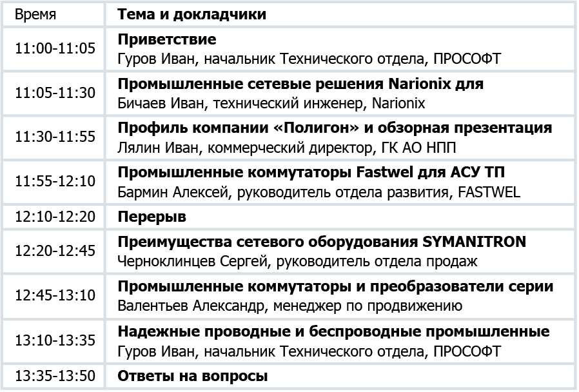This screenshot has height=392, width=579.
Task: Open "Промышленные сетевые решения Narionix" session title
Action: [x=300, y=84]
